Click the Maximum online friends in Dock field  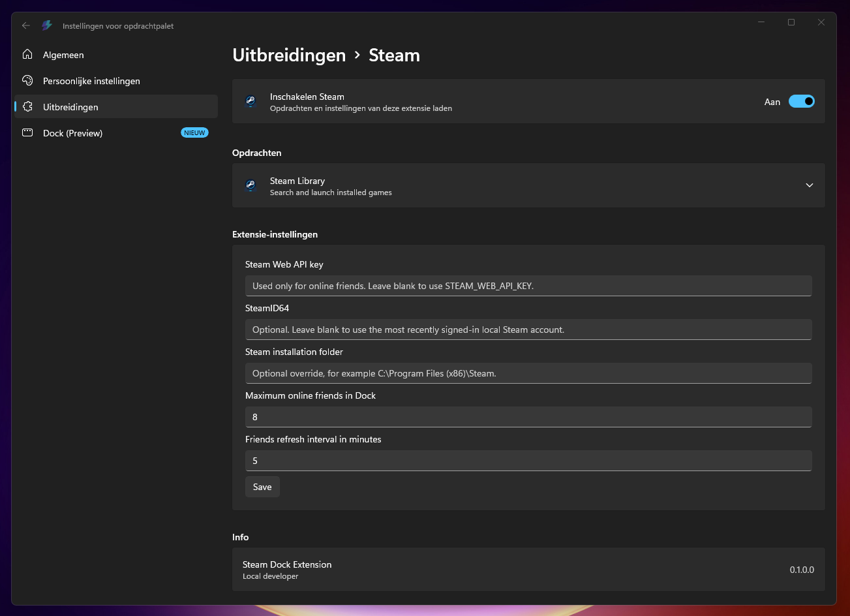pyautogui.click(x=528, y=417)
